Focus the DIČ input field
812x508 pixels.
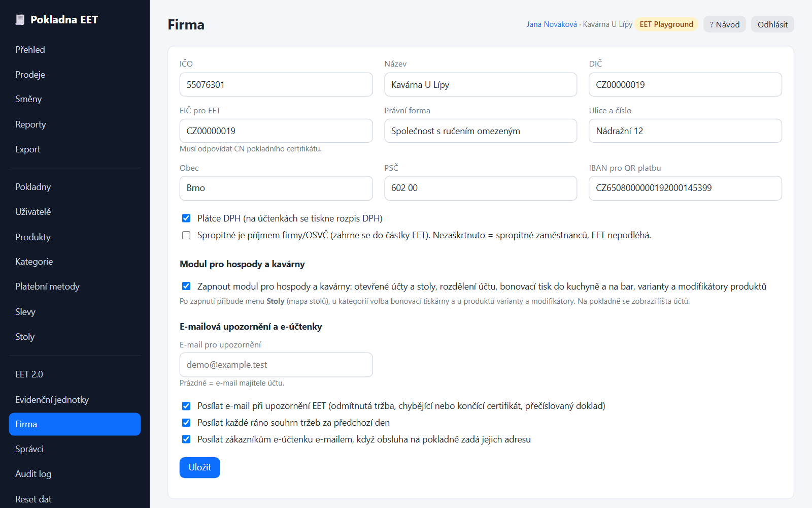point(685,84)
